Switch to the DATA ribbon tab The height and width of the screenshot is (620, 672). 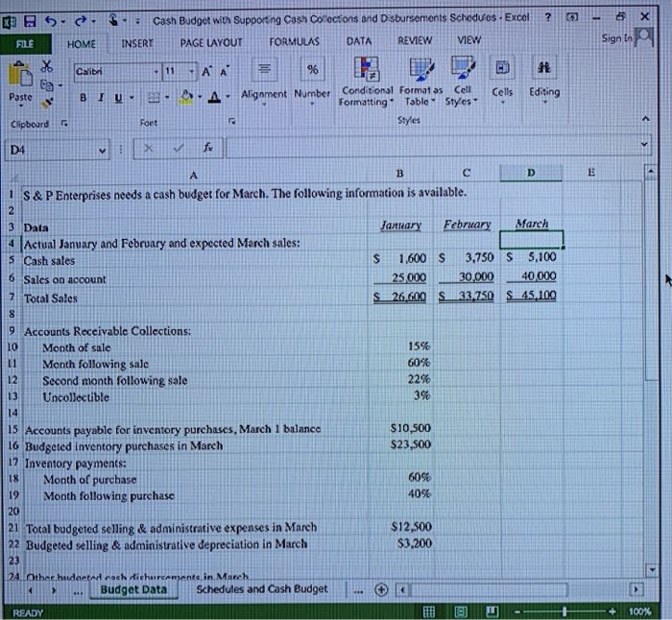[359, 41]
